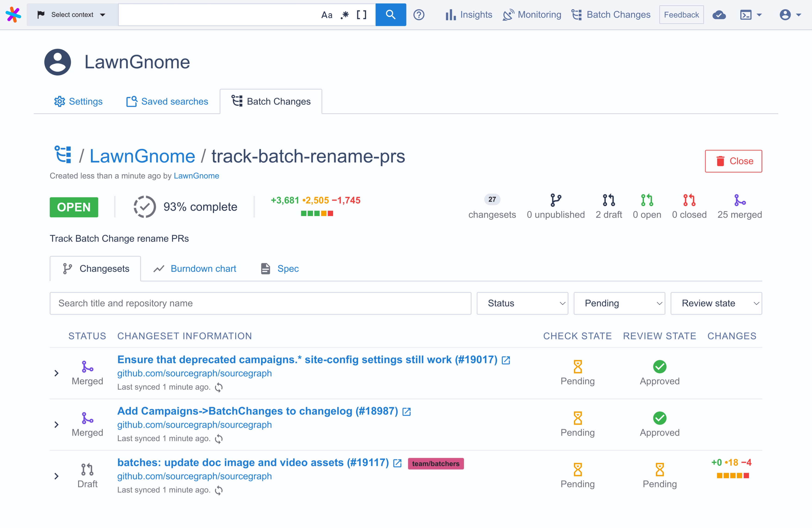Select the Batch Changes profile tab

click(x=271, y=101)
